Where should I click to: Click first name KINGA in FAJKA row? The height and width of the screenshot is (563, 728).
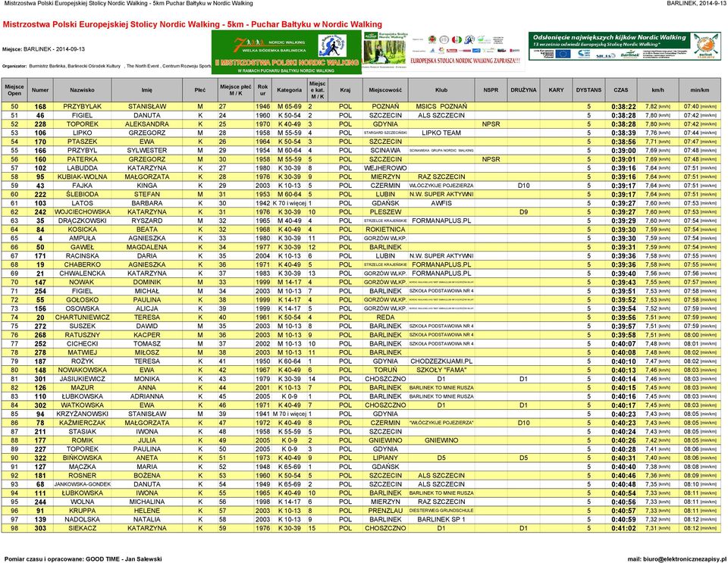click(146, 186)
